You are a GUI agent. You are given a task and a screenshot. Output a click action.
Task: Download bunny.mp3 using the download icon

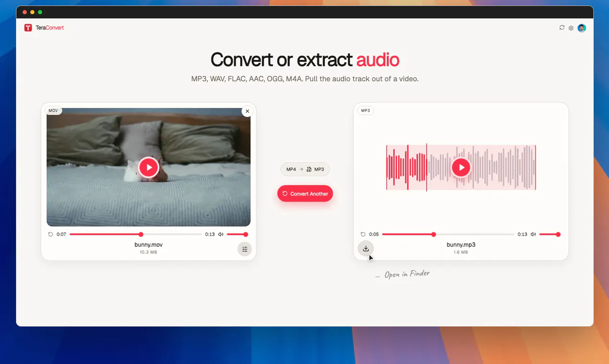pyautogui.click(x=366, y=248)
